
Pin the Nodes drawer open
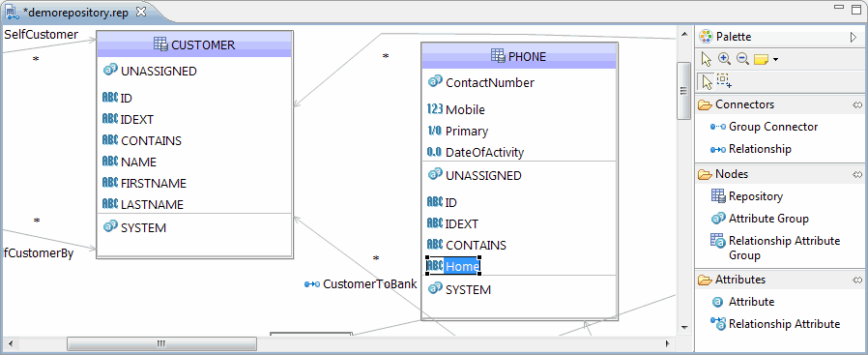click(x=857, y=174)
